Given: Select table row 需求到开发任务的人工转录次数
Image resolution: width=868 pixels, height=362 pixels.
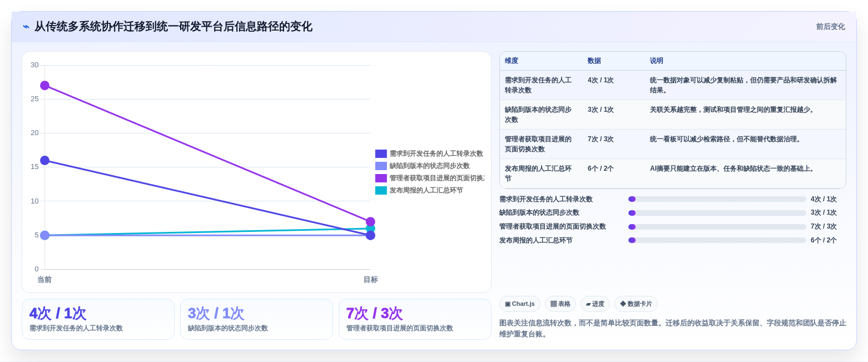Looking at the screenshot, I should (x=673, y=85).
